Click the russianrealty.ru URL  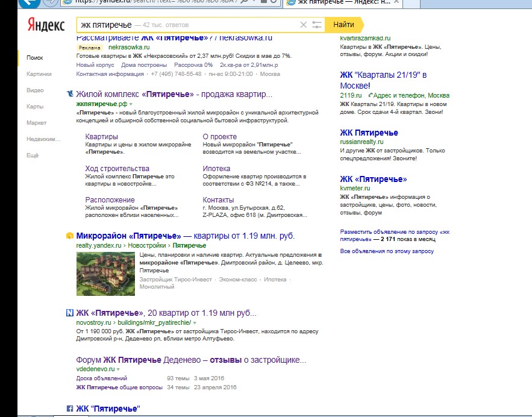361,142
